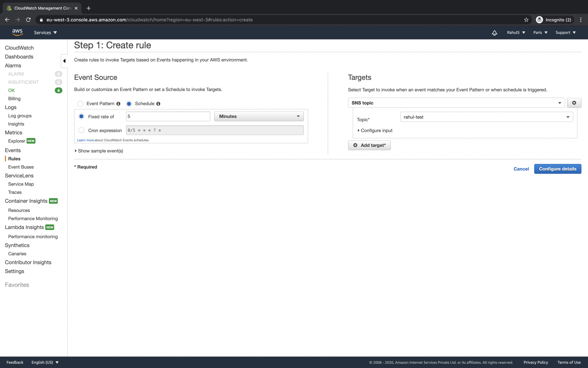Image resolution: width=588 pixels, height=368 pixels.
Task: Click the fixed rate value field
Action: (x=168, y=116)
